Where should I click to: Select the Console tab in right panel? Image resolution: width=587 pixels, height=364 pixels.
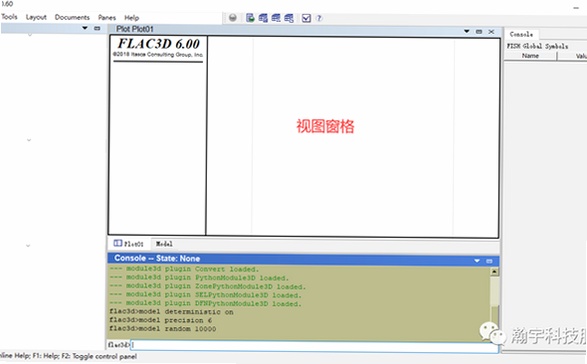(521, 34)
